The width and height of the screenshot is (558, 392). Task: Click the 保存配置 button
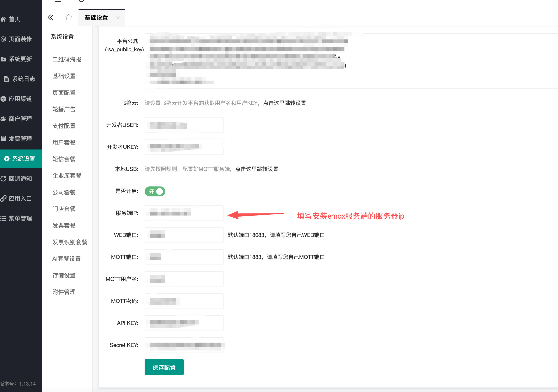(x=164, y=367)
